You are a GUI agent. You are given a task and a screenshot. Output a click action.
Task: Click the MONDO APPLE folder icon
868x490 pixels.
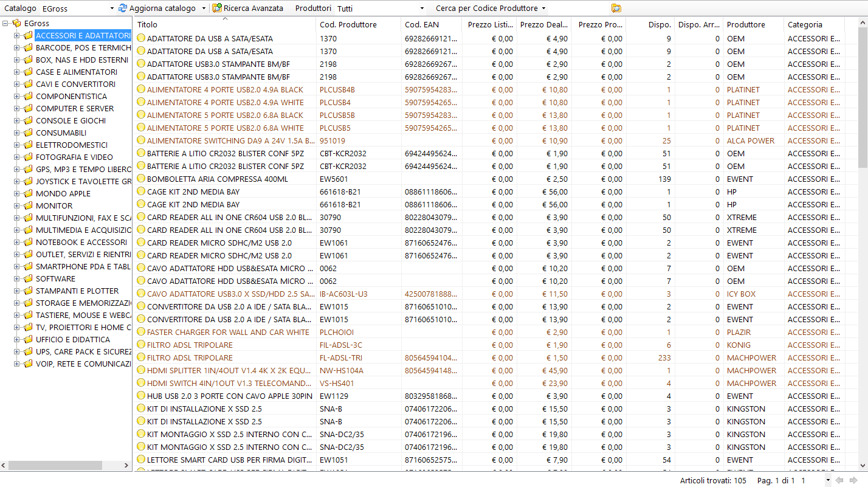coord(28,193)
